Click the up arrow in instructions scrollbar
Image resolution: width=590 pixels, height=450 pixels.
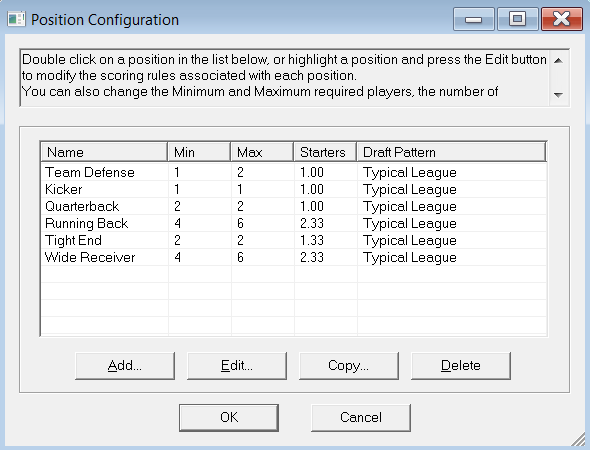point(558,61)
